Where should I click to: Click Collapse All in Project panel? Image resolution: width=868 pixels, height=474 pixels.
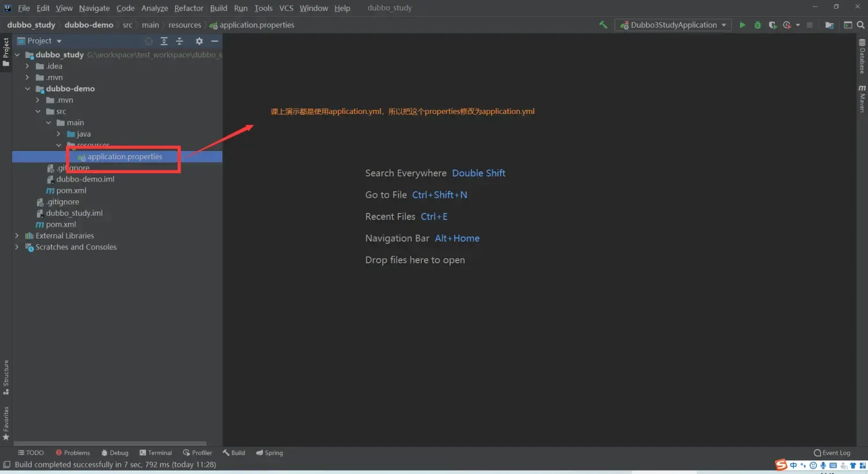[179, 41]
